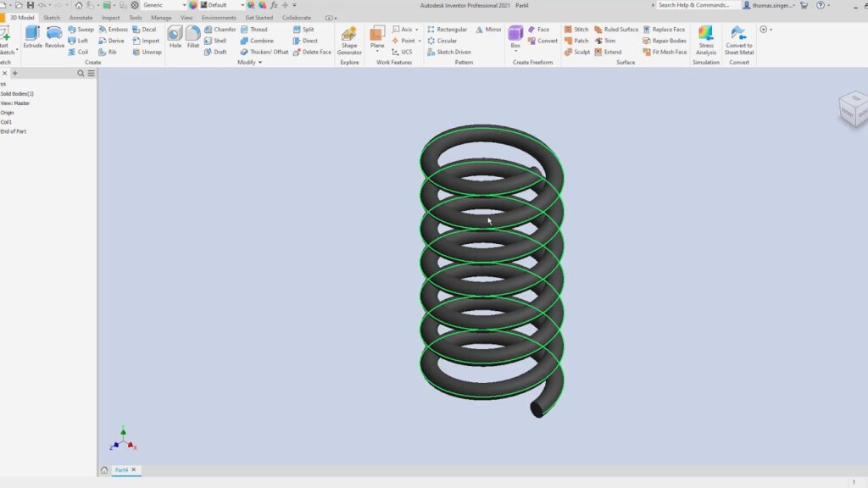Image resolution: width=868 pixels, height=488 pixels.
Task: Select the Draft tool
Action: 215,52
